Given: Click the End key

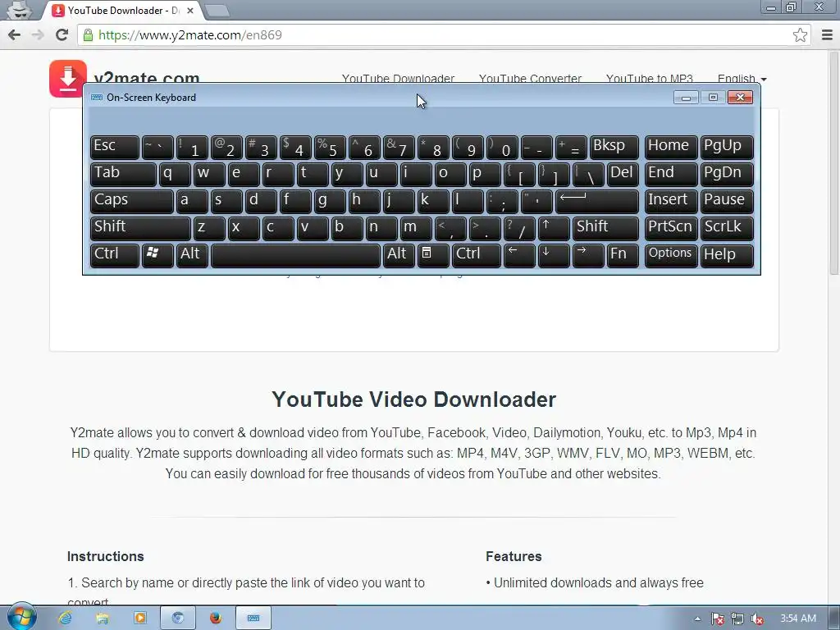Looking at the screenshot, I should (x=671, y=174).
